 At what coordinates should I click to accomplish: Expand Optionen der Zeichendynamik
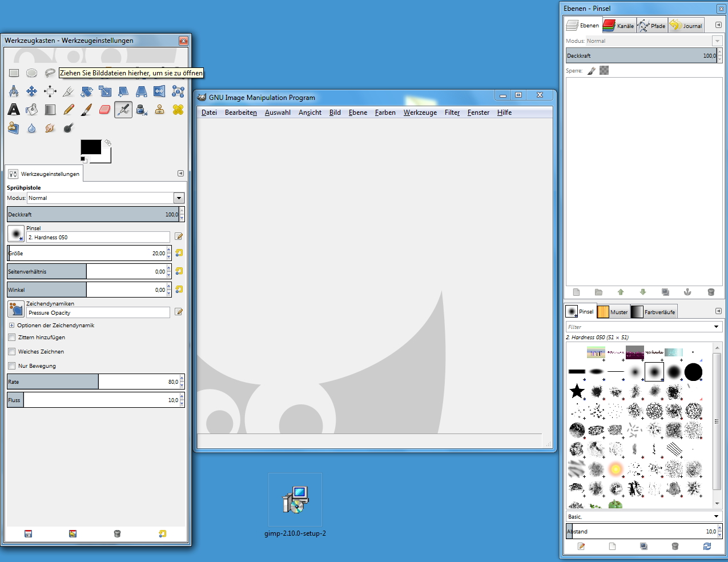(11, 326)
